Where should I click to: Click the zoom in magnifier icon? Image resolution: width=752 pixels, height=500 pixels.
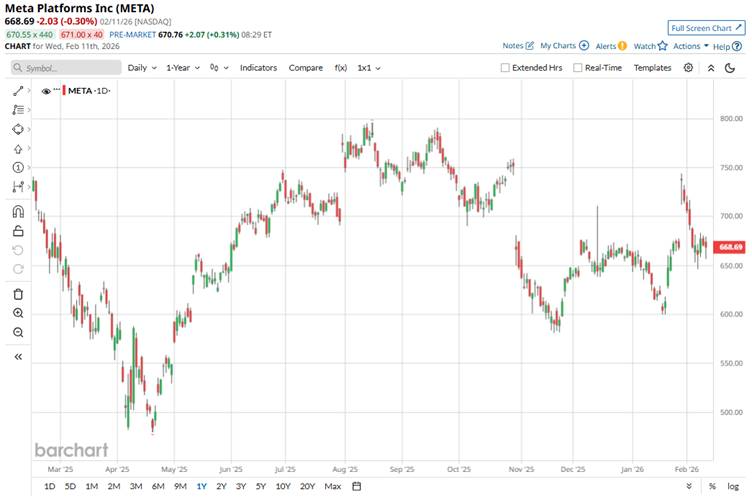point(18,313)
